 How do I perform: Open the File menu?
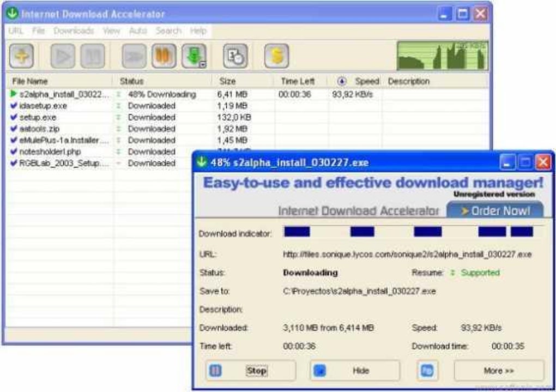38,31
